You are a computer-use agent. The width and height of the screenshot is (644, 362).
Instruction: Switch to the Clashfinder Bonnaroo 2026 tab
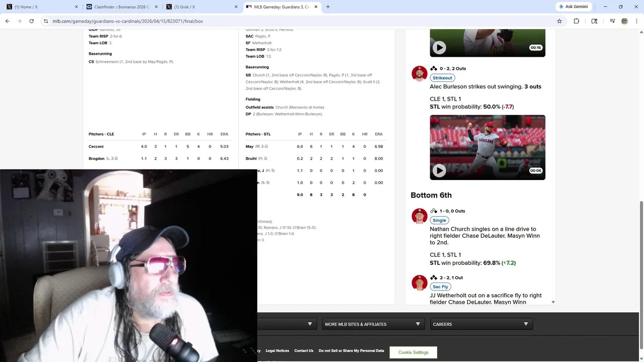(x=122, y=7)
